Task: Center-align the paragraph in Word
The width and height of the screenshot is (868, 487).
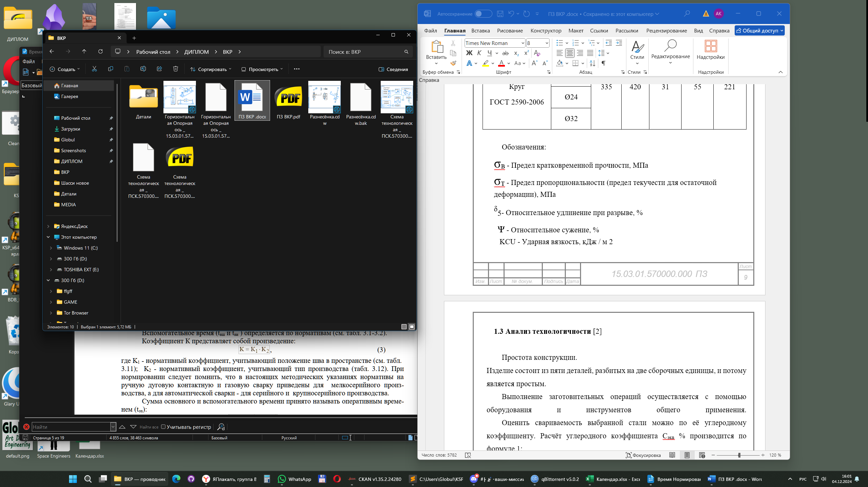Action: (570, 53)
